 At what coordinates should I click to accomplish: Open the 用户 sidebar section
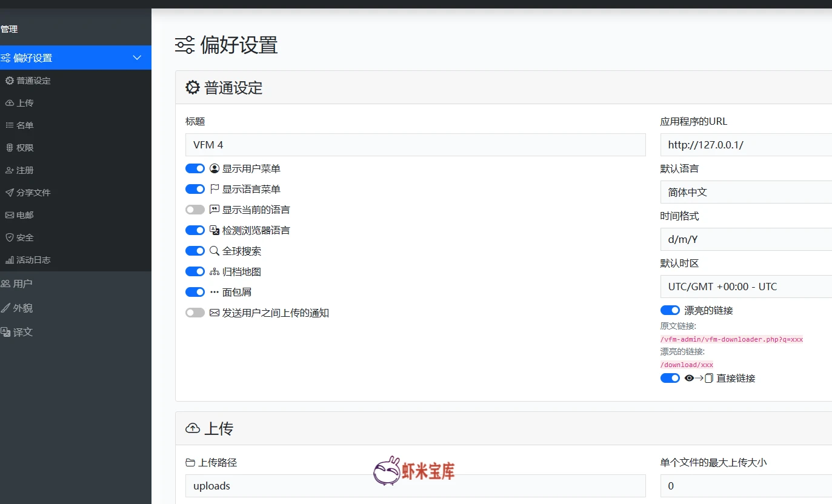(76, 283)
